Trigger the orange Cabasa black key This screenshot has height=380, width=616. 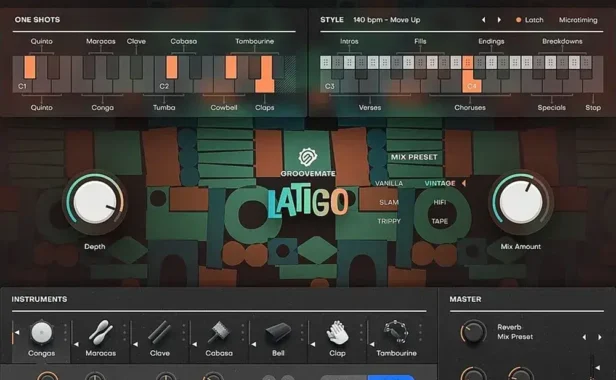click(x=172, y=67)
